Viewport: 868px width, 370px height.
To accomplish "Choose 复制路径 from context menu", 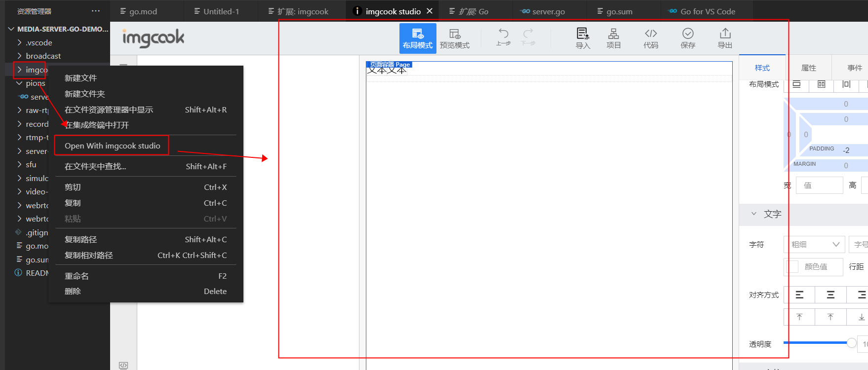I will tap(146, 239).
